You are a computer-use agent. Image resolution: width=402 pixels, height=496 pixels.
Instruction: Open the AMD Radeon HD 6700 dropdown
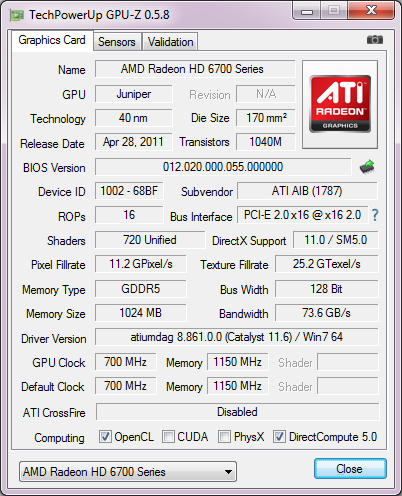point(128,472)
